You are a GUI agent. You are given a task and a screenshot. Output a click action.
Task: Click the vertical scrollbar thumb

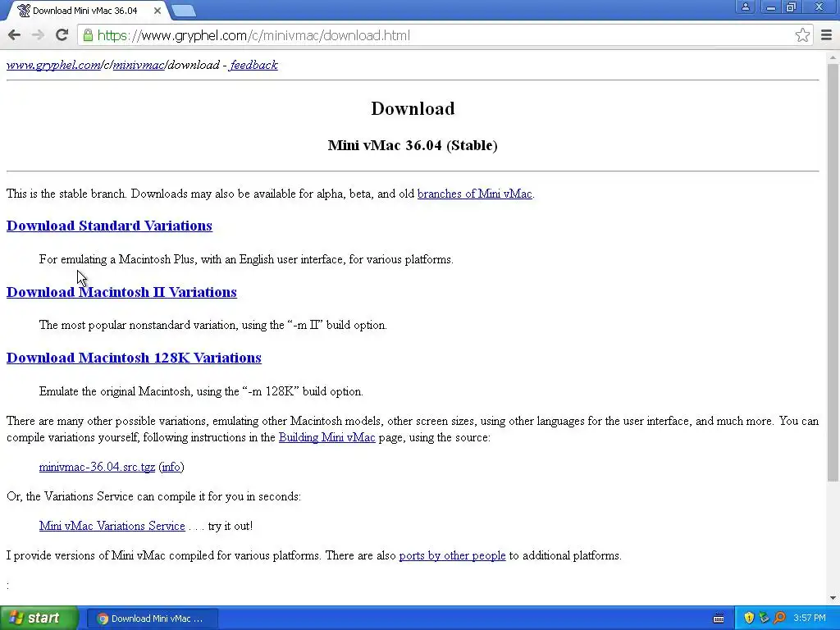coord(833,272)
